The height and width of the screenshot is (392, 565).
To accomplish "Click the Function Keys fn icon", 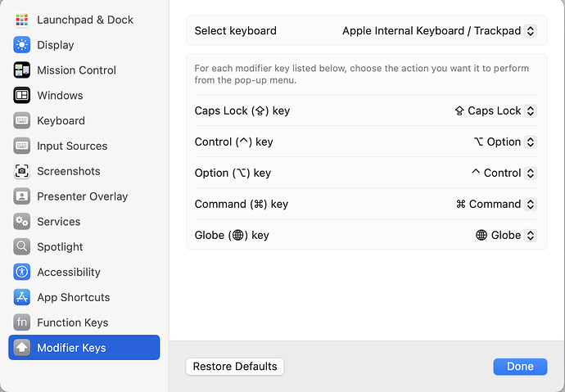I will 22,322.
